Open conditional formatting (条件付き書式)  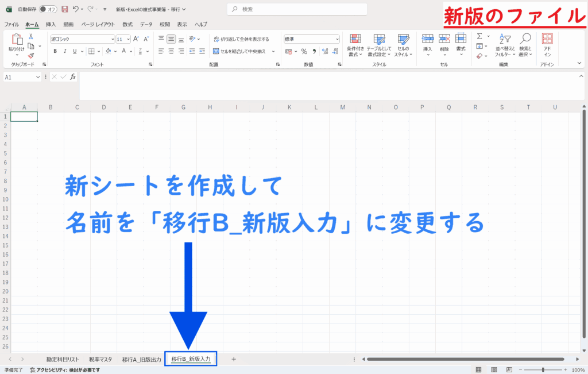point(355,44)
